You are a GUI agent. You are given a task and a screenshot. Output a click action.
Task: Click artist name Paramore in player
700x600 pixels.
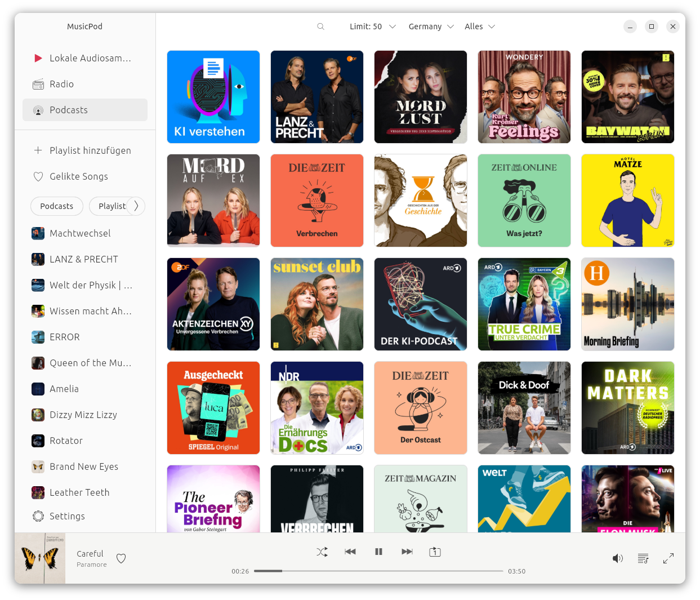(x=92, y=565)
